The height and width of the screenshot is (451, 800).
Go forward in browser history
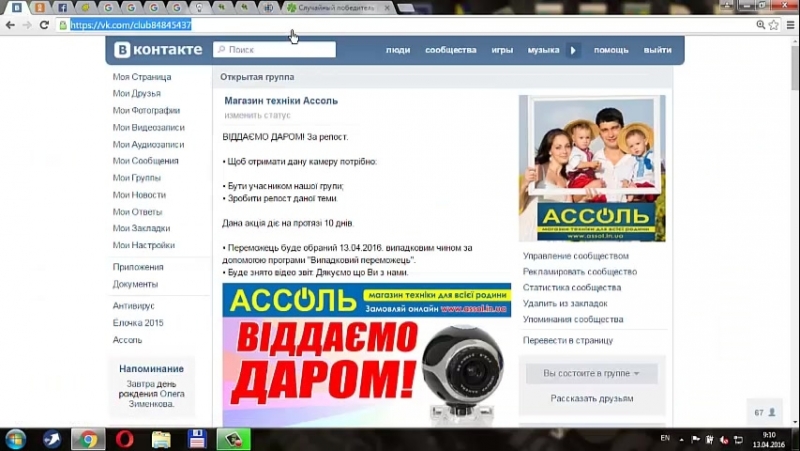coord(27,24)
